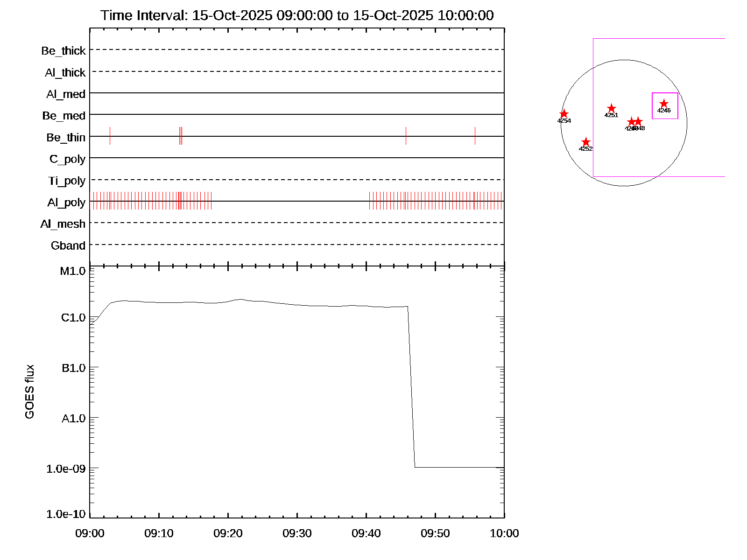The height and width of the screenshot is (560, 747).
Task: Select the Al_poly filter label
Action: 66,203
